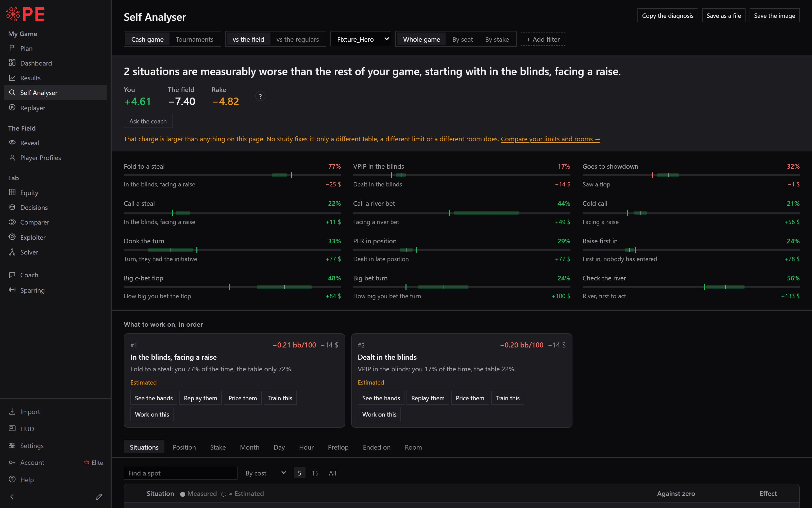812x508 pixels.
Task: Select the By stake breakdown
Action: tap(497, 39)
